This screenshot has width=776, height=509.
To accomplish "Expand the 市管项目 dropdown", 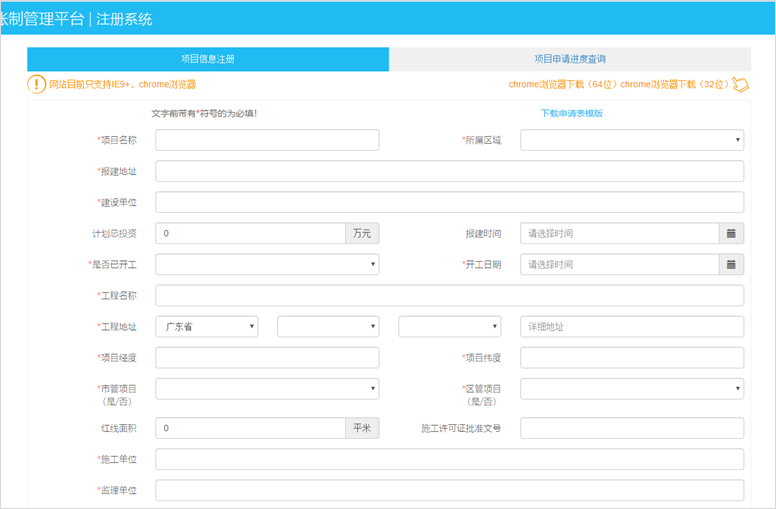I will (267, 389).
